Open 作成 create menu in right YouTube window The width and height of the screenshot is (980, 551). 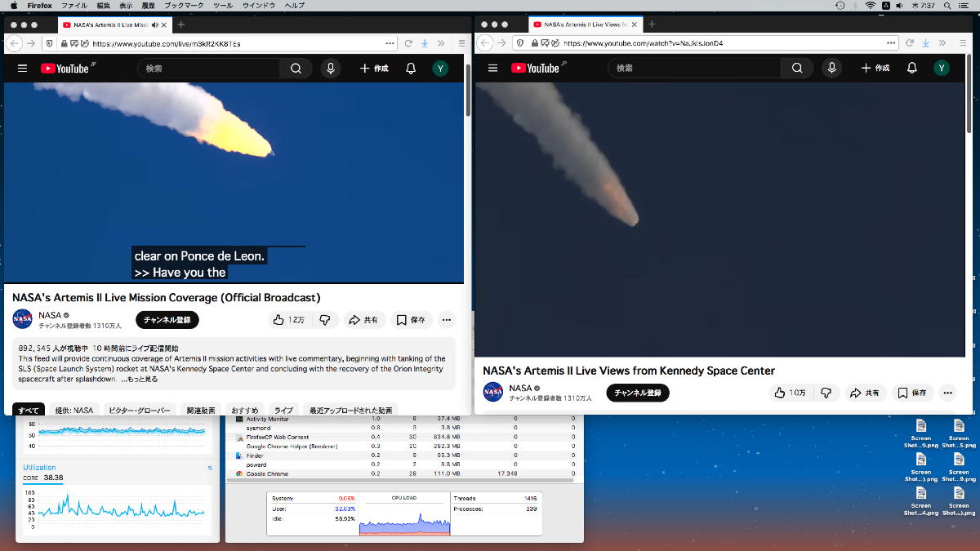pos(875,69)
